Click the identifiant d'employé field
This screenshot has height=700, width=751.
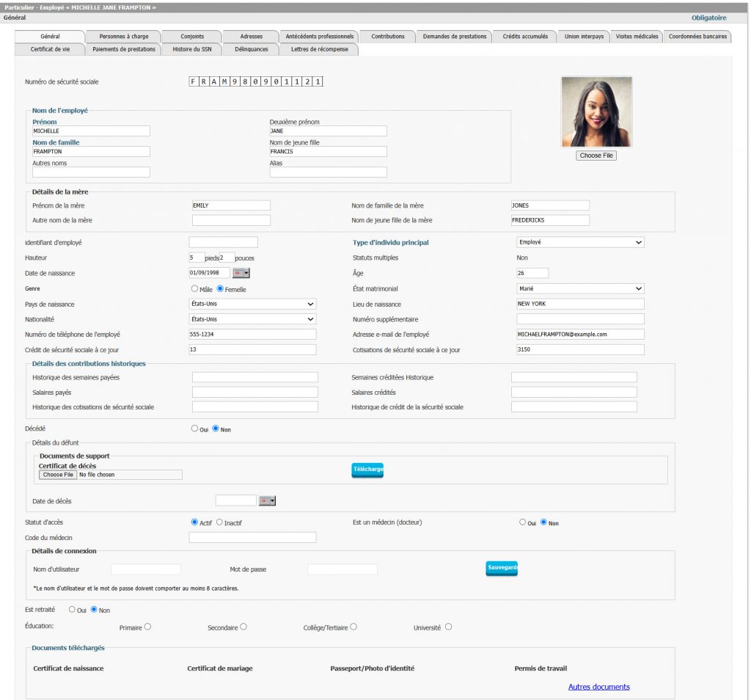coord(223,242)
